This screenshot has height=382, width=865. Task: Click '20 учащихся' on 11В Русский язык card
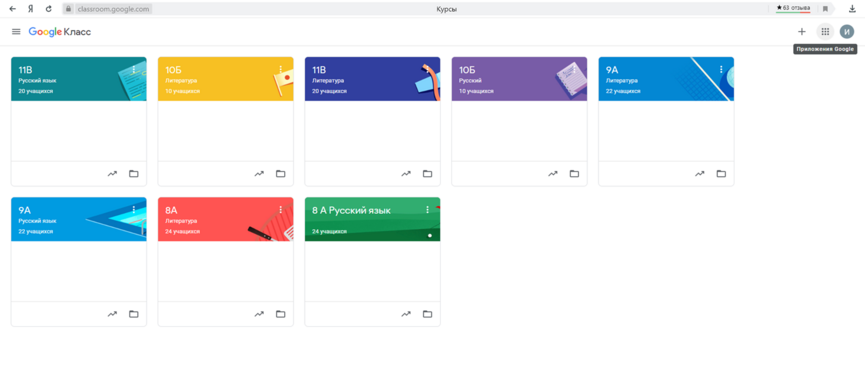point(36,91)
